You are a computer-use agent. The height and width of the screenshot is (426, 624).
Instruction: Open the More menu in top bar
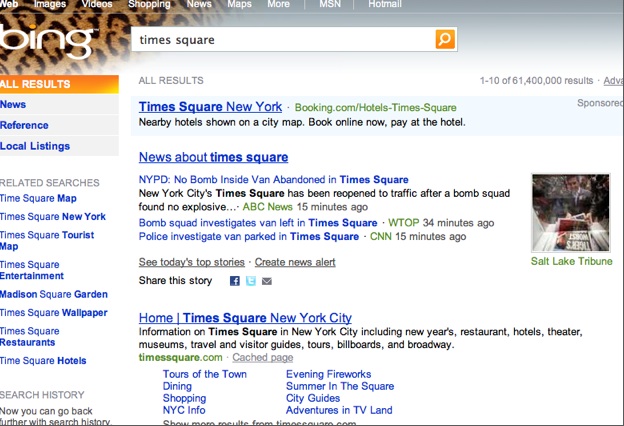(278, 5)
